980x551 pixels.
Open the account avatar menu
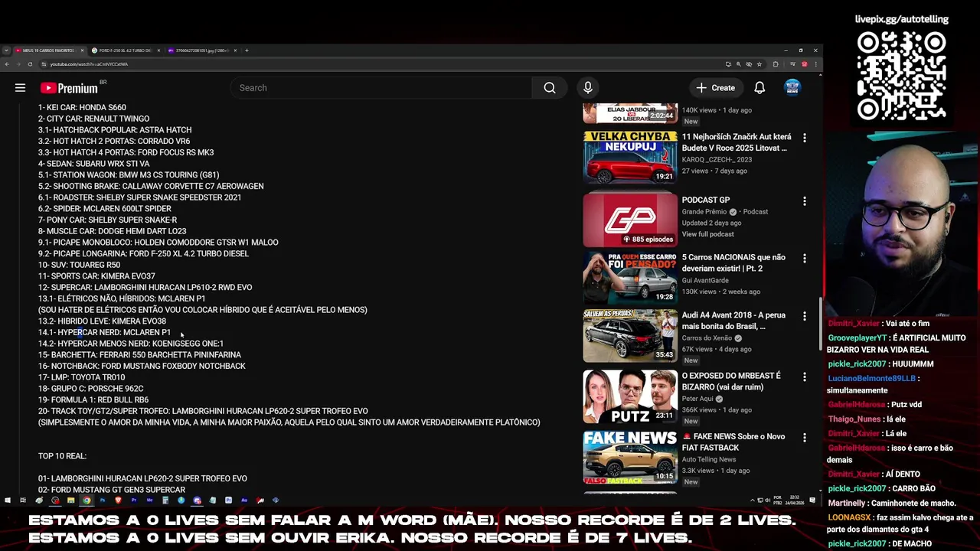point(792,88)
